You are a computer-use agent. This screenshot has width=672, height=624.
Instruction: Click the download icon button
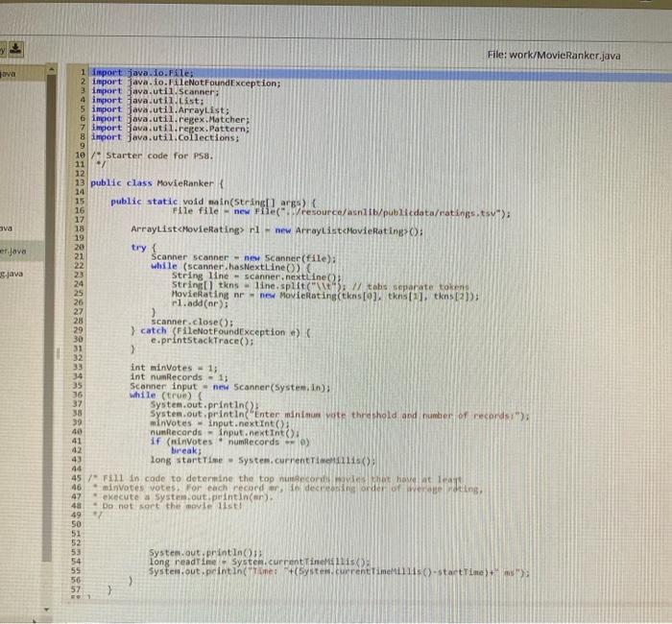click(16, 49)
